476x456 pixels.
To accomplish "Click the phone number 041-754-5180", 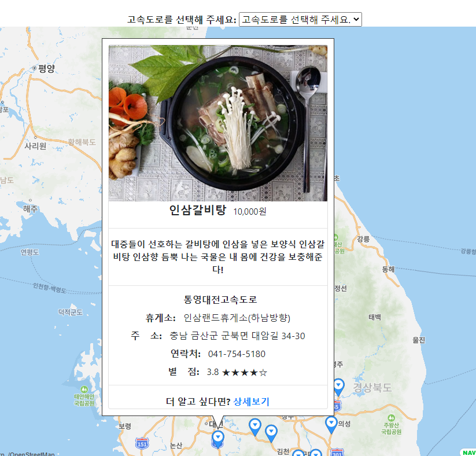I will coord(237,354).
